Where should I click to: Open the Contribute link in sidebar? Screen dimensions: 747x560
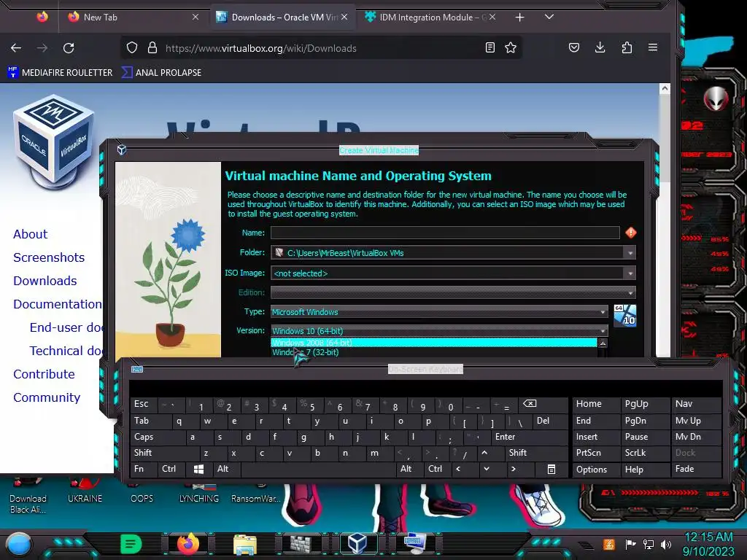pyautogui.click(x=44, y=374)
